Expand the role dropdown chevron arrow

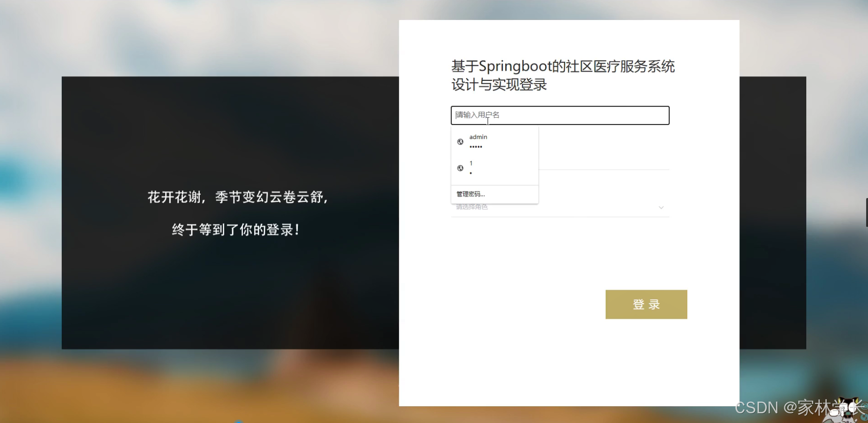coord(661,207)
